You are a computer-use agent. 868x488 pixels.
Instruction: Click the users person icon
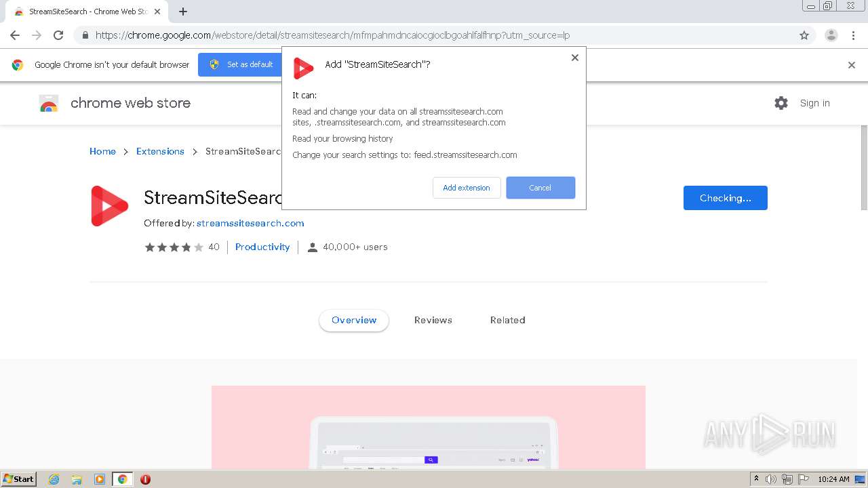tap(312, 247)
